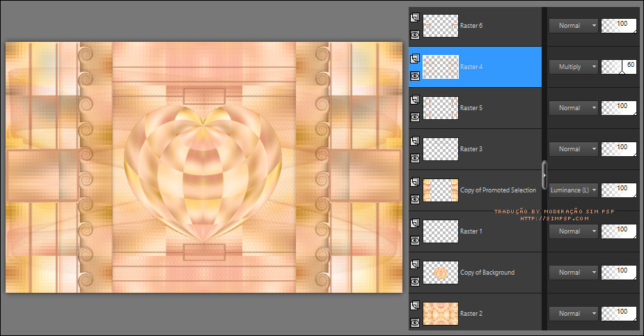Click the layers panel splitter handle
Image resolution: width=644 pixels, height=336 pixels.
tap(544, 171)
